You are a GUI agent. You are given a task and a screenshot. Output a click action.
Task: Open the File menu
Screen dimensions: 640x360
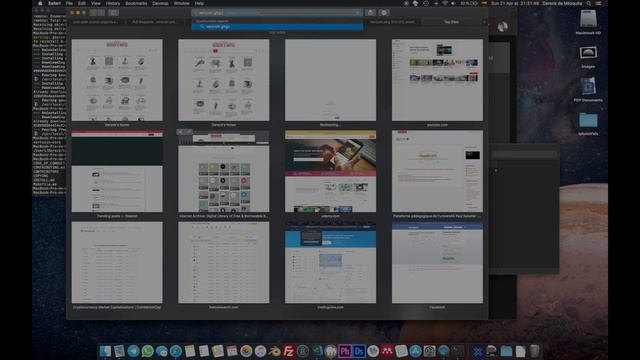[69, 3]
